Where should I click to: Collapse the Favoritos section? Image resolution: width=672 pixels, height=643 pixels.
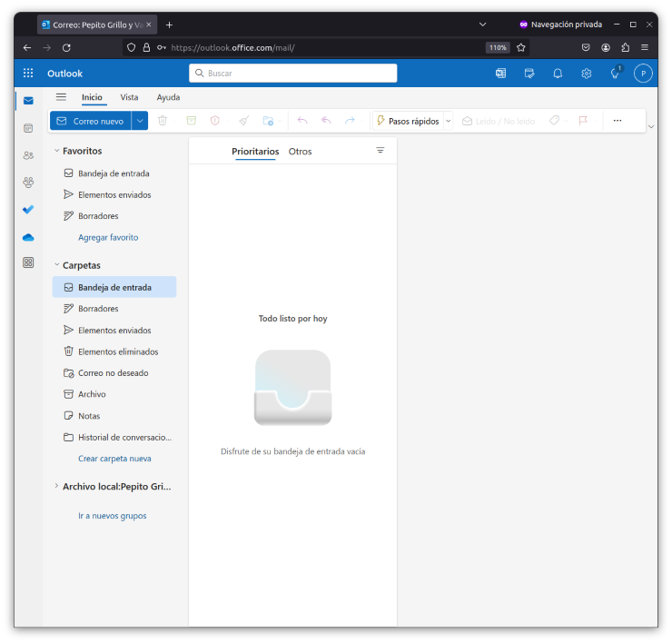pos(56,151)
